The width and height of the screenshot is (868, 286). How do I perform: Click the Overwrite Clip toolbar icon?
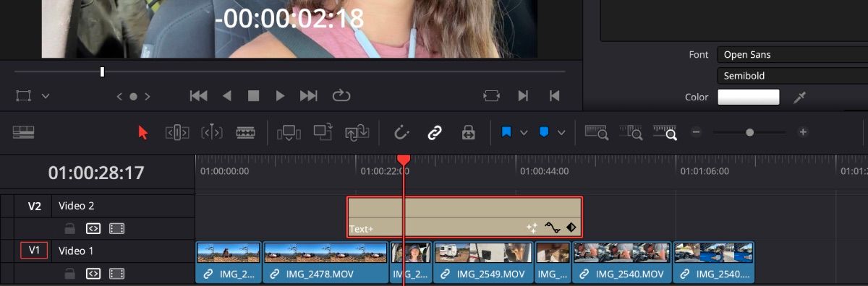tap(323, 131)
